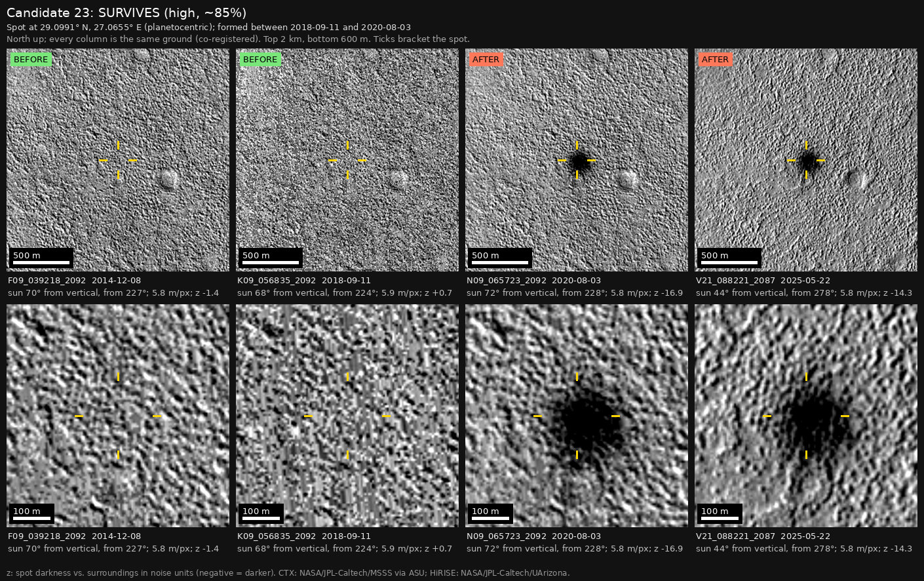The height and width of the screenshot is (581, 924).
Task: Click 'sun 68° from vertical' line under the 100 m close-up
Action: click(345, 549)
